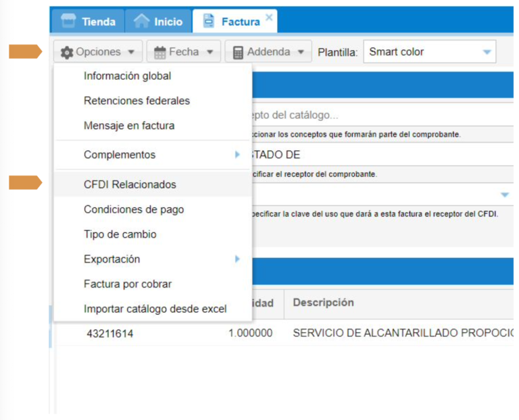Open Mensaje en factura option
The height and width of the screenshot is (420, 519).
coord(129,126)
